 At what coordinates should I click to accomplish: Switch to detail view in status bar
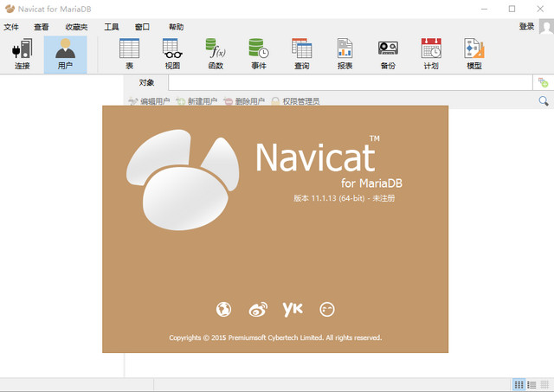point(544,384)
